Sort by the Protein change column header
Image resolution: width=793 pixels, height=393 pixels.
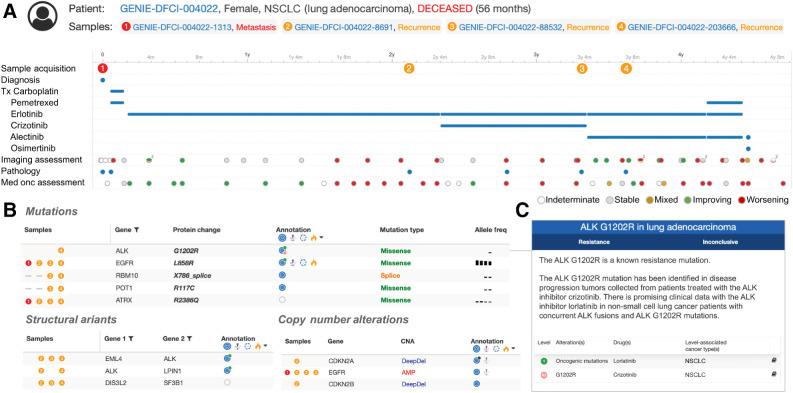196,229
